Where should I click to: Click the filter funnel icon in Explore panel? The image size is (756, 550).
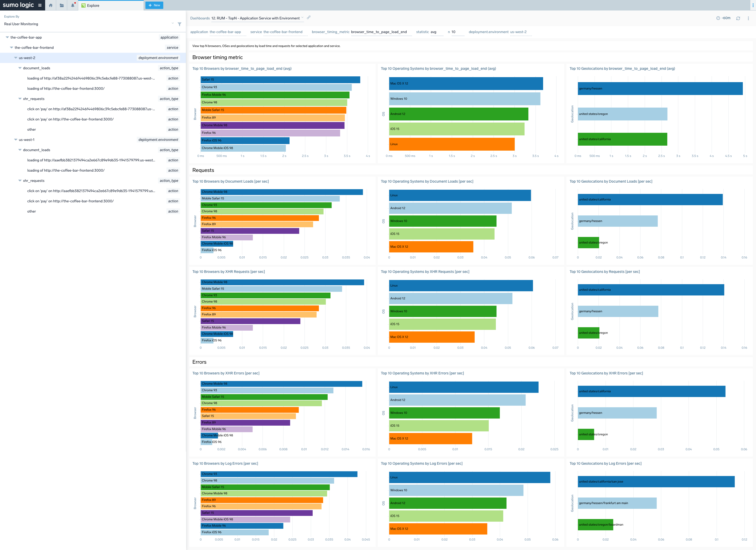tap(179, 24)
